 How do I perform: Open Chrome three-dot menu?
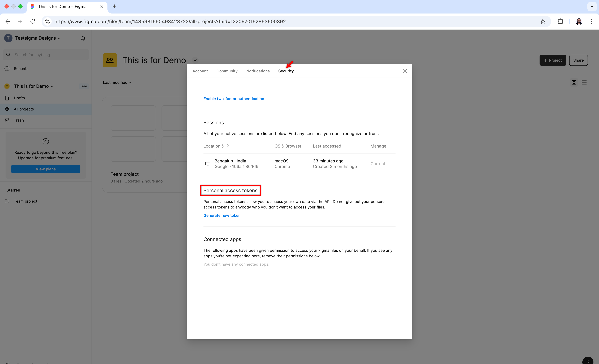point(591,21)
